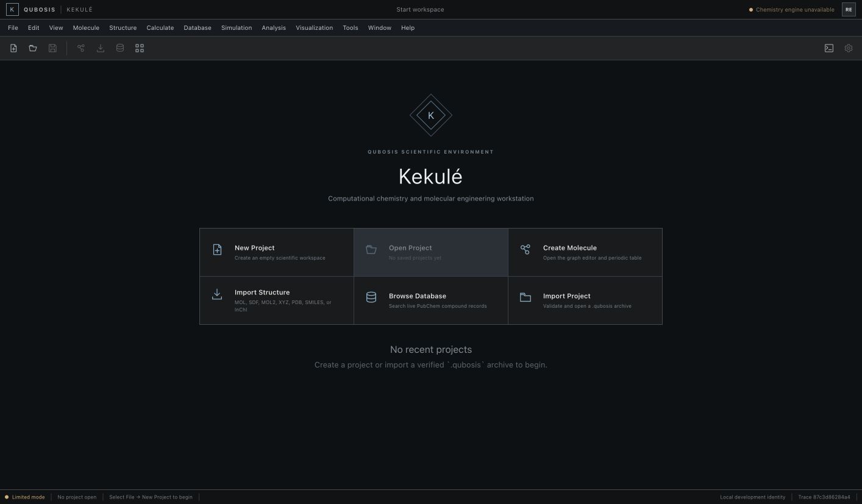This screenshot has height=504, width=862.
Task: Open the View menu
Action: click(x=56, y=28)
